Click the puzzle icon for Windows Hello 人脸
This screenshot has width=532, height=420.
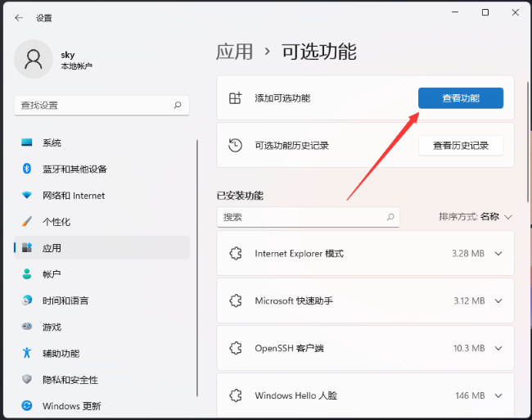point(236,395)
